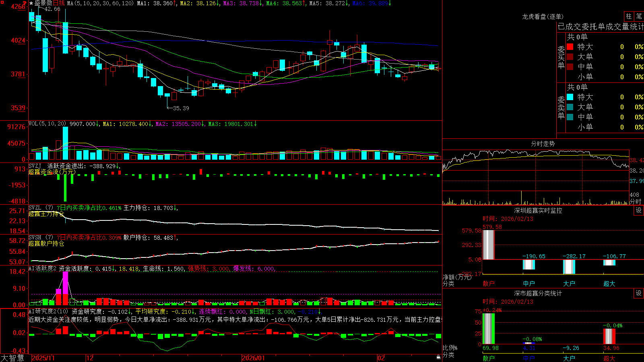Click the 盛景微 stock name
Screen dimensions: 644x362
pos(43,3)
